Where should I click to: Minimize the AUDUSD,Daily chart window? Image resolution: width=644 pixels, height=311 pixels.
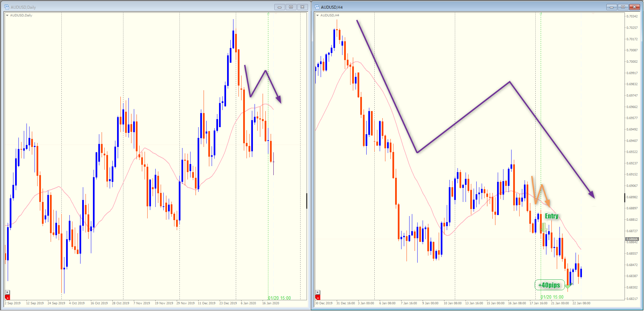279,7
